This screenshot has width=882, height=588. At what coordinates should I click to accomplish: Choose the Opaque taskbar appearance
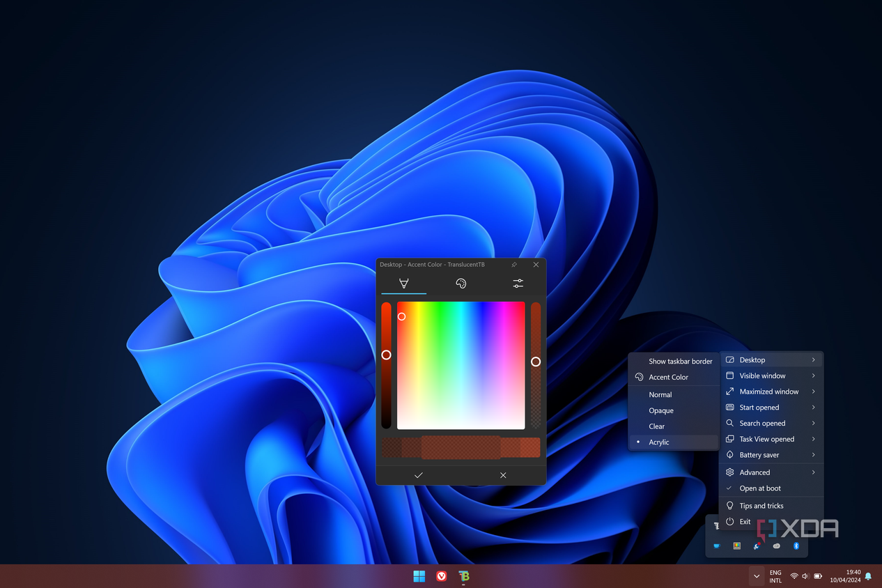click(x=674, y=410)
